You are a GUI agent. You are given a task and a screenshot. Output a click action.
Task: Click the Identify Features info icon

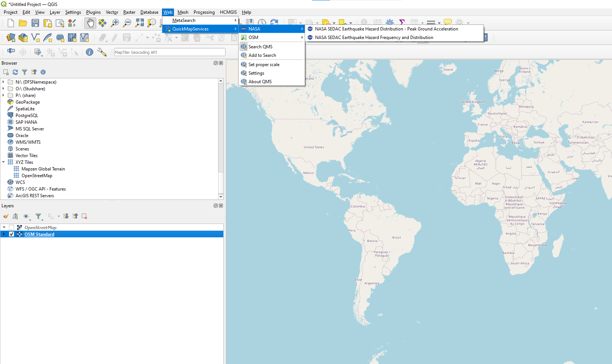coord(90,52)
